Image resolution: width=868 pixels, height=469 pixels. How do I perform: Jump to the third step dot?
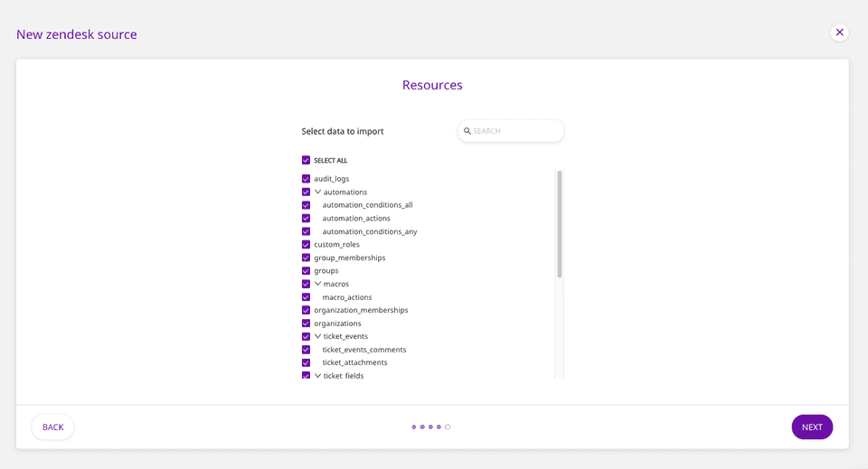[430, 427]
